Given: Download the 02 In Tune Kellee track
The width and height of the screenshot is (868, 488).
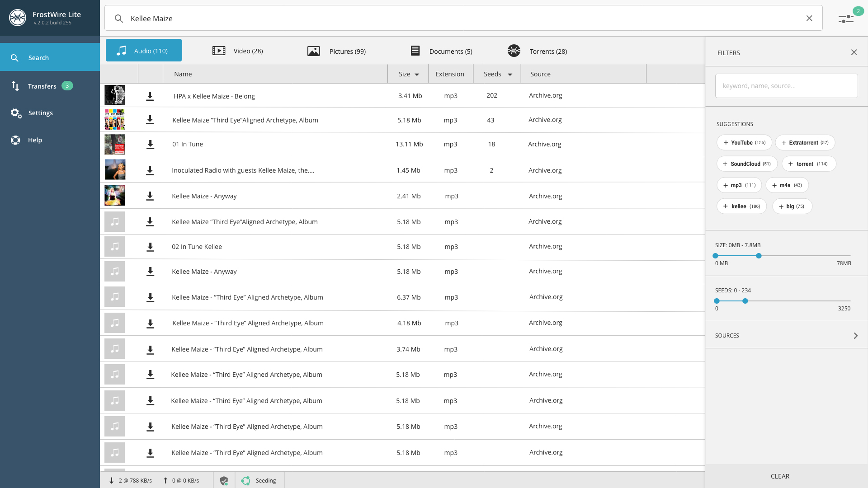Looking at the screenshot, I should [150, 247].
